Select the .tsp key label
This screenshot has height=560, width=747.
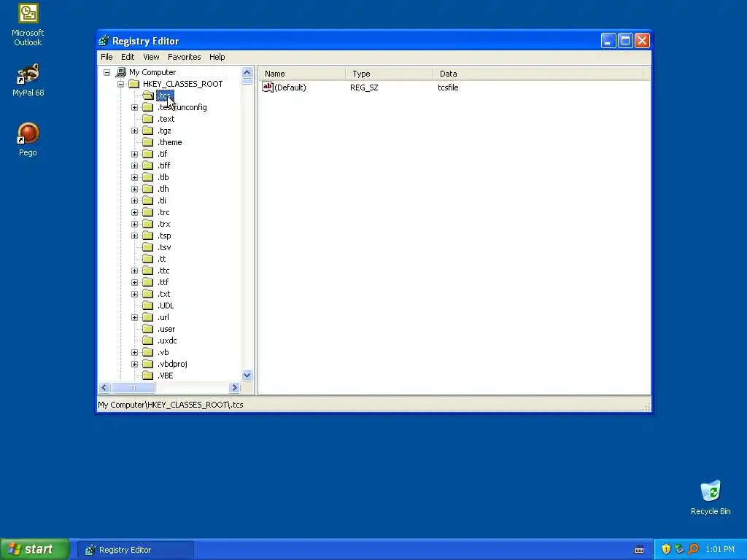point(164,236)
